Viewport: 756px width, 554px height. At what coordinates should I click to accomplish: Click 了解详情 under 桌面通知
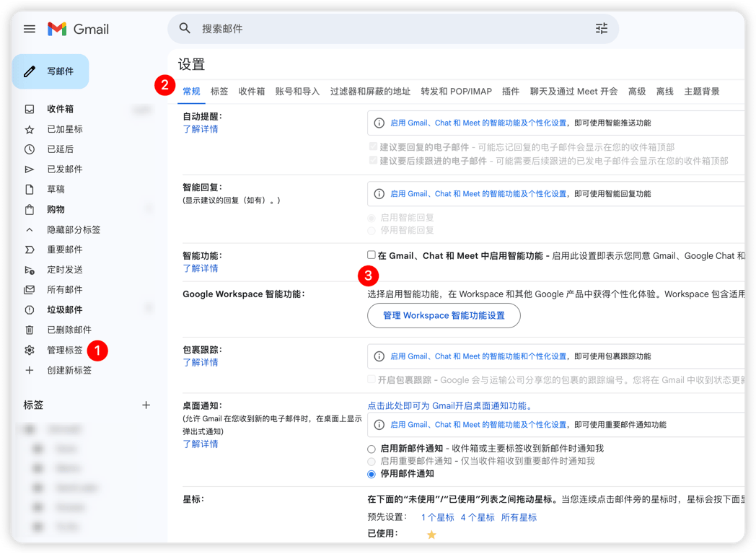coord(201,444)
